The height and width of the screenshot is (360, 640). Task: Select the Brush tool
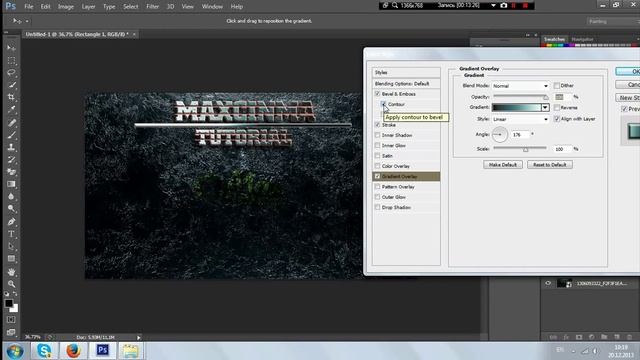pyautogui.click(x=11, y=135)
